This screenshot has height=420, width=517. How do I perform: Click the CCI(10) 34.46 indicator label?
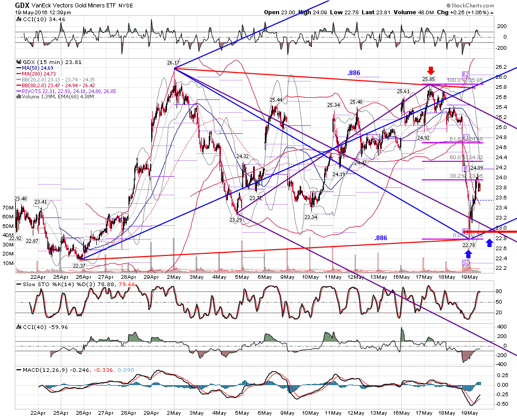coord(41,20)
